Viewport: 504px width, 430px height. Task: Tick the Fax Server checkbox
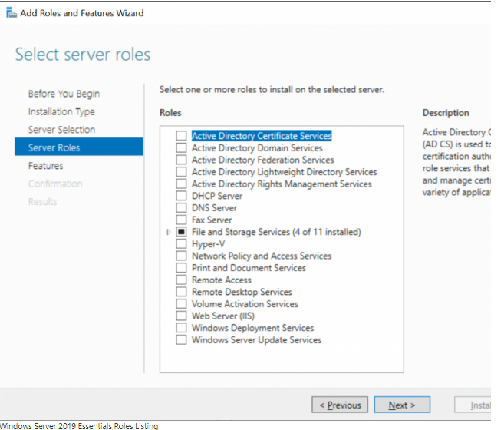point(181,220)
